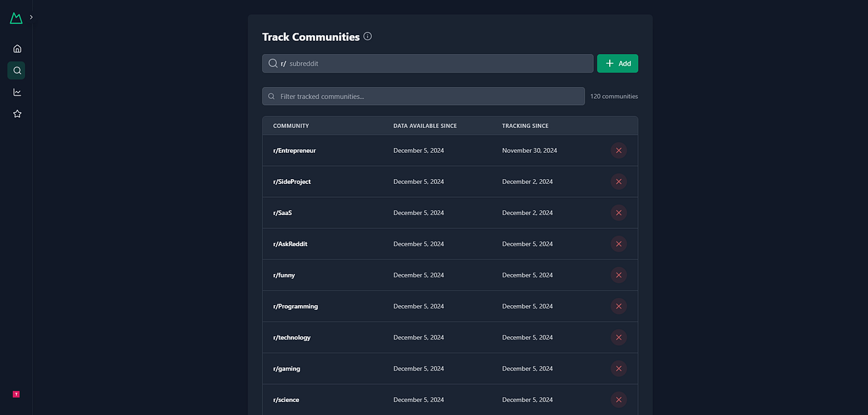Click r/SideProject's December 2, 2024 tracking date
The height and width of the screenshot is (415, 868).
click(x=527, y=181)
